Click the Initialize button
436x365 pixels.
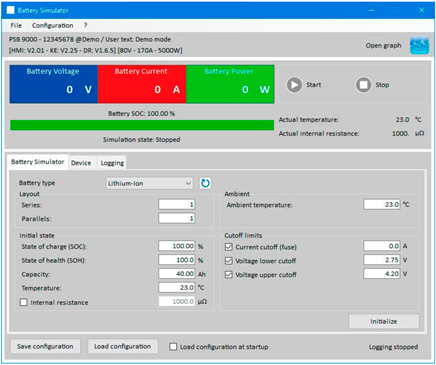(384, 321)
